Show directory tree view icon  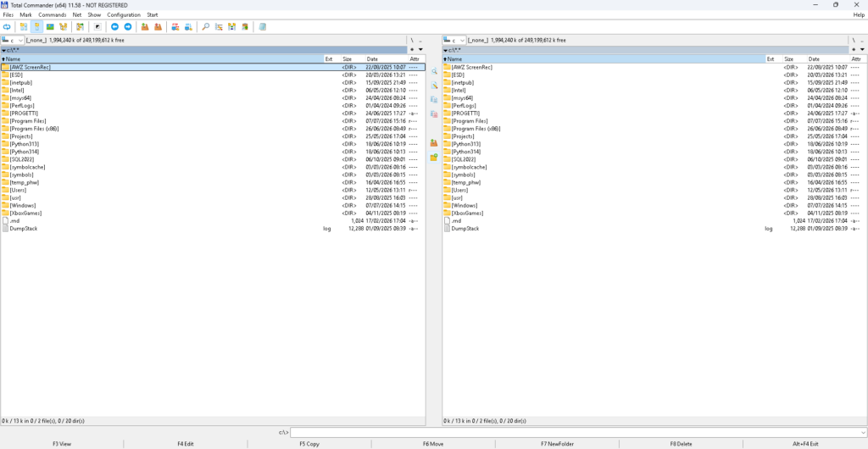[63, 26]
